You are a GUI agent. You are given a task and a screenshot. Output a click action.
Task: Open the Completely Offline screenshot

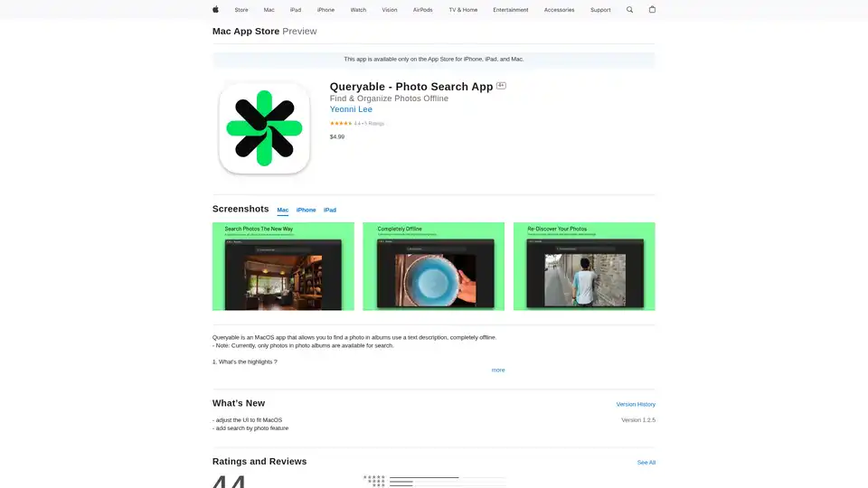click(x=434, y=267)
